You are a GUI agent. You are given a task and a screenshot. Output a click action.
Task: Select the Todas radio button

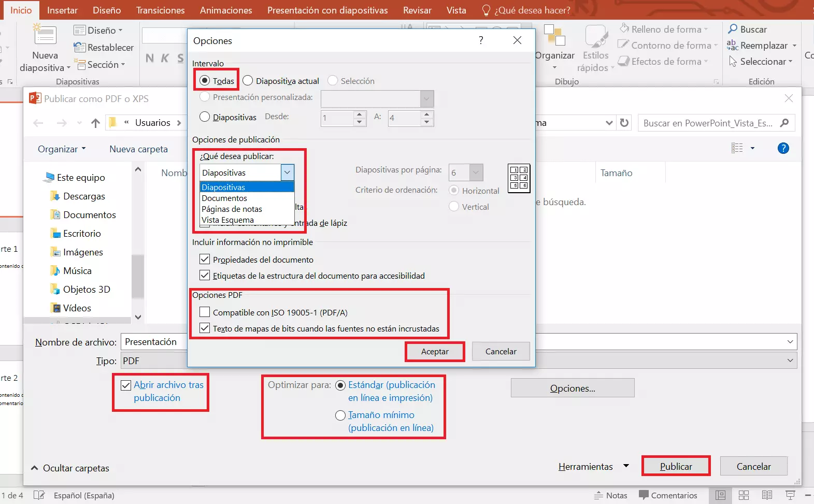[205, 80]
